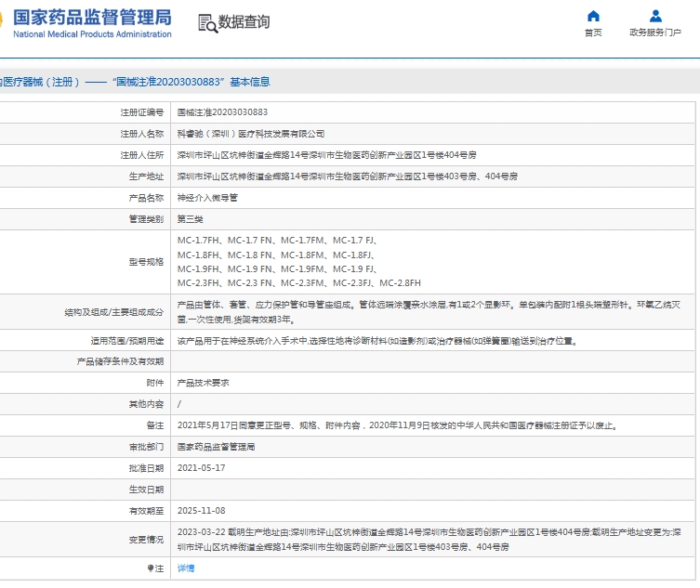Select registration number 国械注准20203030883 cell

coord(222,112)
